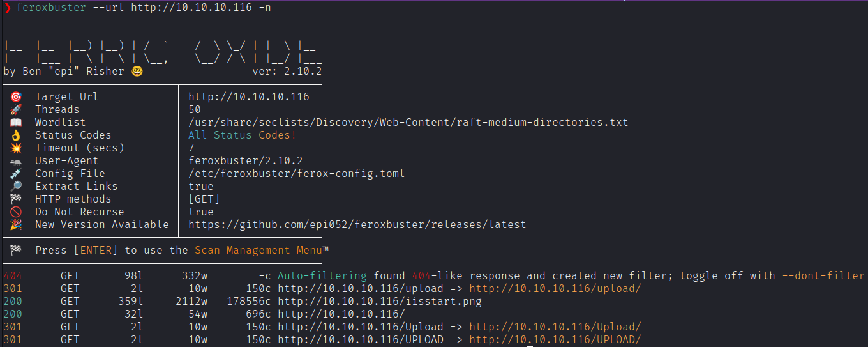Click the icon beside User-Agent
Viewport: 868px width, 347px height.
tap(16, 161)
